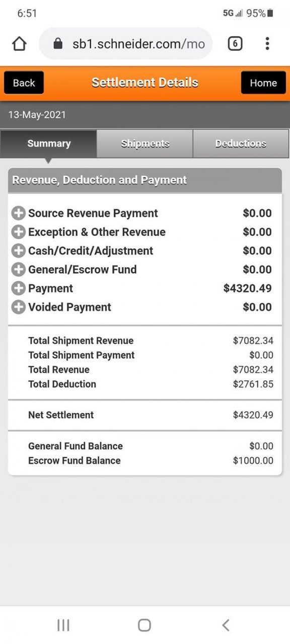The height and width of the screenshot is (644, 290).
Task: Expand the Source Revenue Payment row
Action: pyautogui.click(x=18, y=213)
